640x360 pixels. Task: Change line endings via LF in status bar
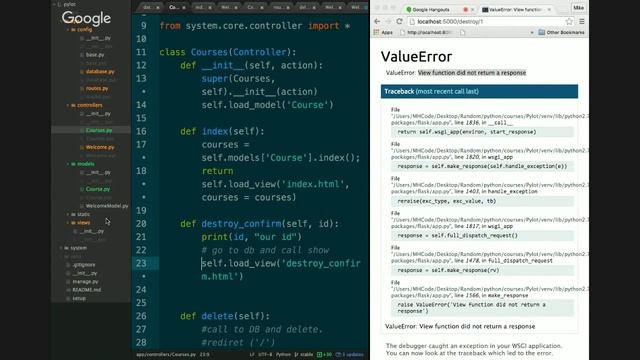click(252, 354)
